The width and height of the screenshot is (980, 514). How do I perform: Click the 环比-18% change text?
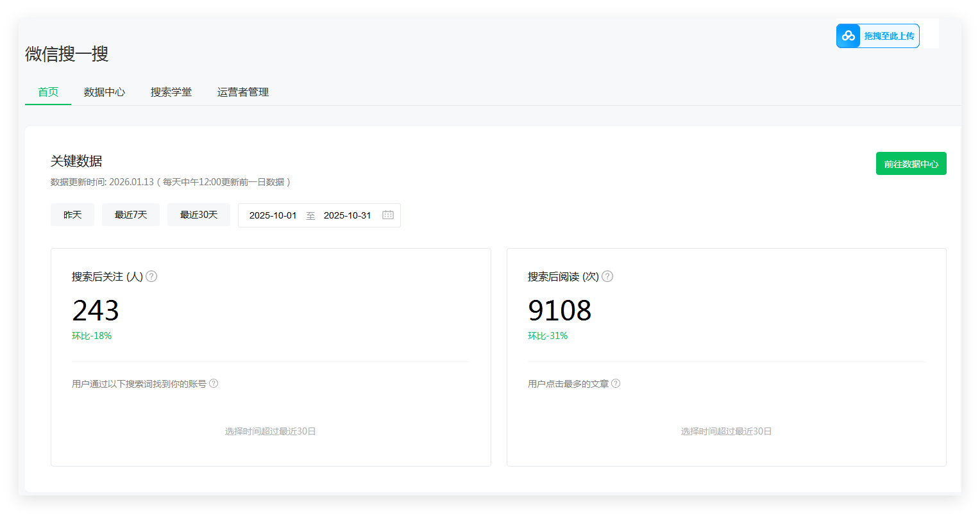coord(92,336)
